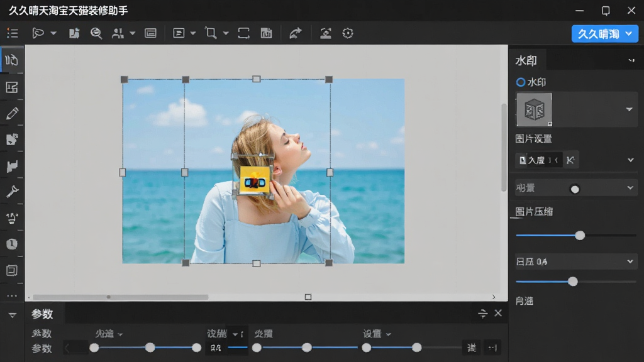644x362 pixels.
Task: Click the horizontal scrollbar under canvas
Action: click(120, 297)
